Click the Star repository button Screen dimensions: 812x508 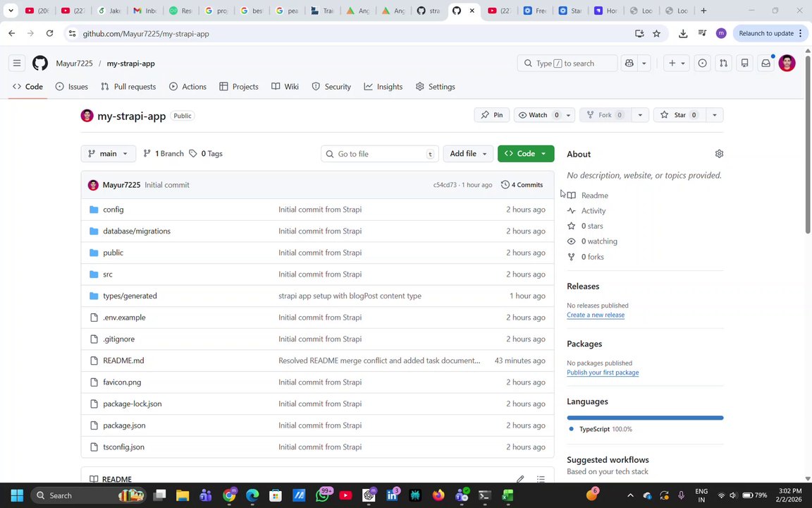coord(679,115)
